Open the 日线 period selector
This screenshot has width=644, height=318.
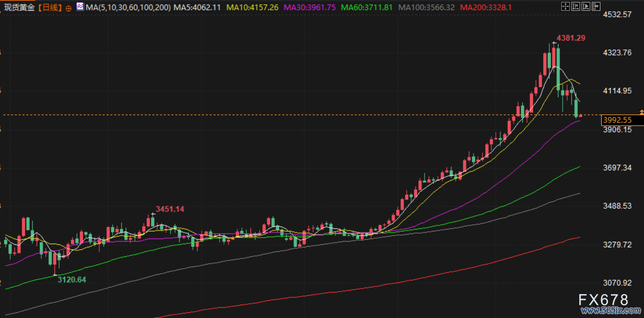tap(50, 8)
